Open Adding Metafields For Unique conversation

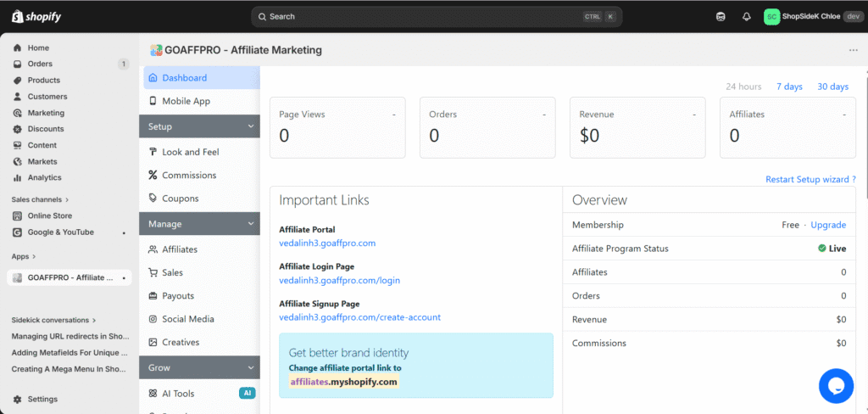click(70, 352)
